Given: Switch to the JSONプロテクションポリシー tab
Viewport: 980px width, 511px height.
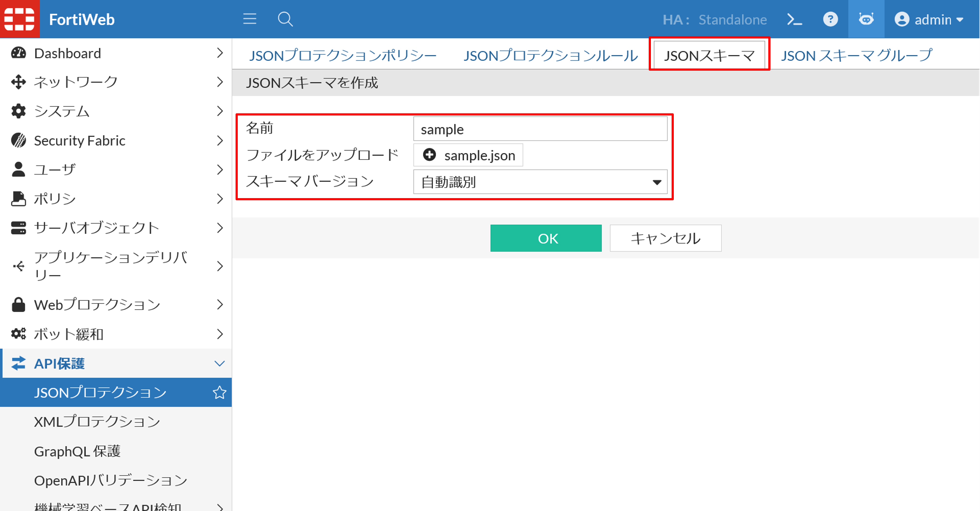Looking at the screenshot, I should click(x=343, y=55).
